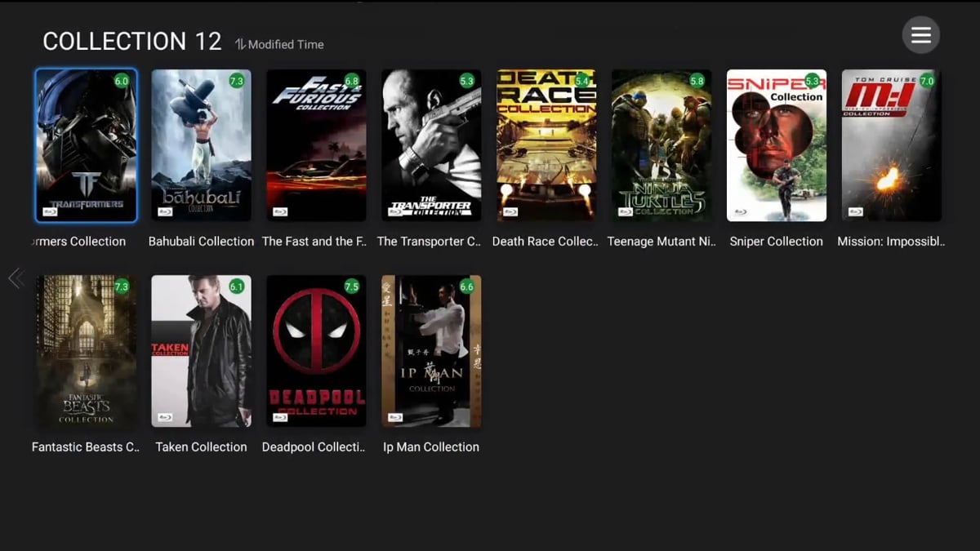This screenshot has height=551, width=980.
Task: Click the Blu-ray icon on Transformers poster
Action: pyautogui.click(x=51, y=211)
